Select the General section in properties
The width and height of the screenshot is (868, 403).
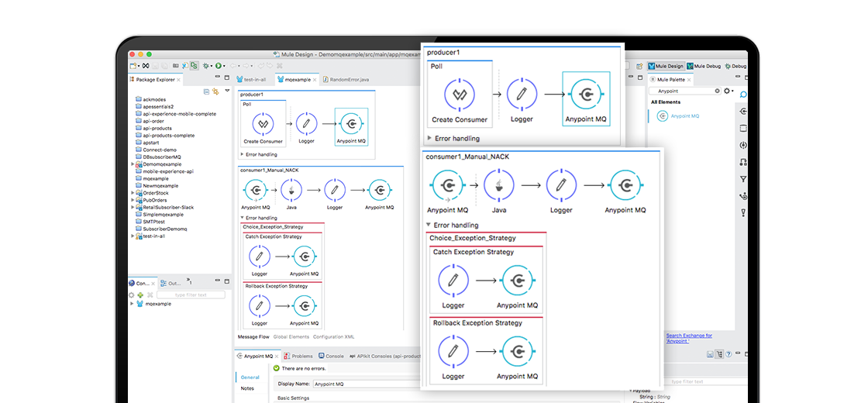click(x=250, y=377)
